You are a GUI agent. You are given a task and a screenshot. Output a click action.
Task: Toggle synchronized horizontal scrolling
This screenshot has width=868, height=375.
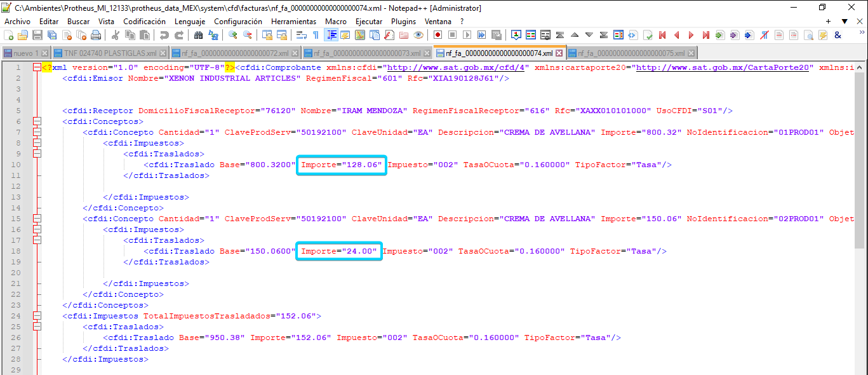tap(281, 35)
